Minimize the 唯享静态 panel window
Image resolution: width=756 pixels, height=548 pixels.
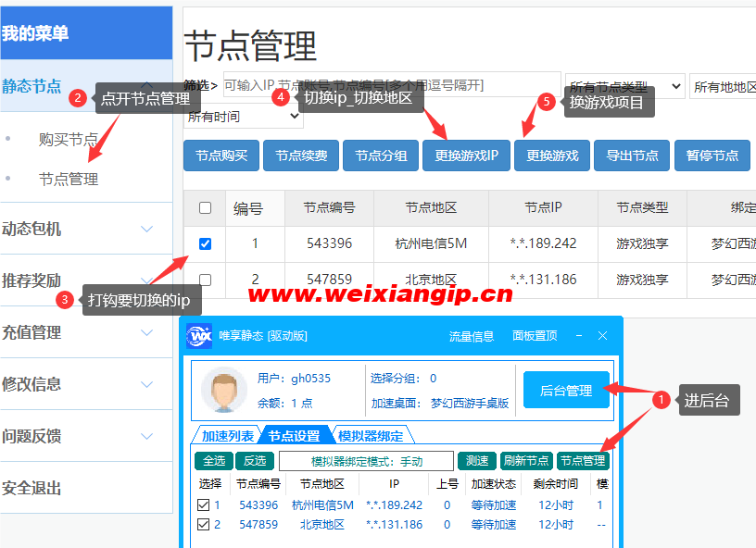click(578, 336)
